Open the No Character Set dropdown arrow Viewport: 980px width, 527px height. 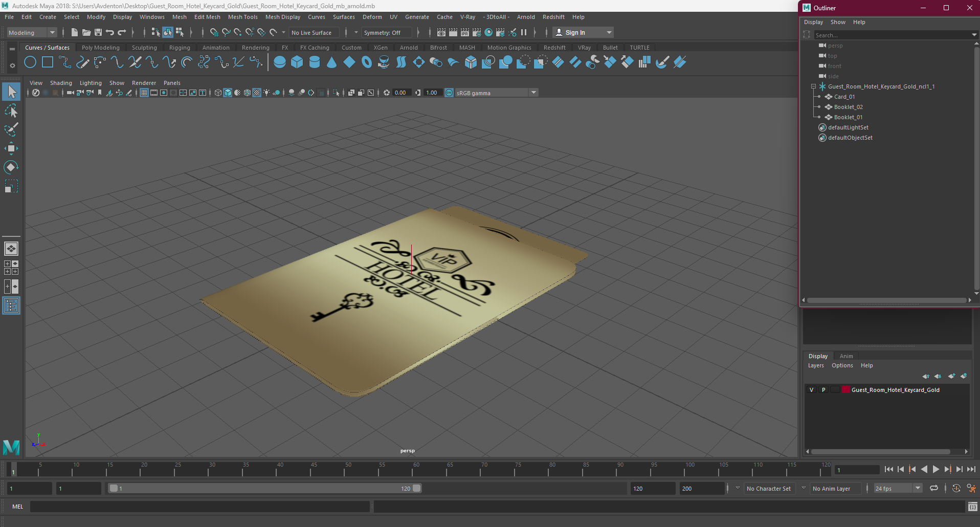tap(738, 488)
